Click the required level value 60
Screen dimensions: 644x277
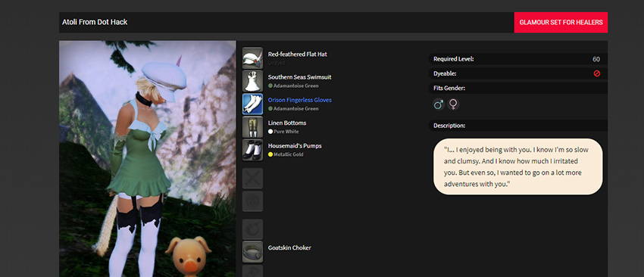[596, 59]
